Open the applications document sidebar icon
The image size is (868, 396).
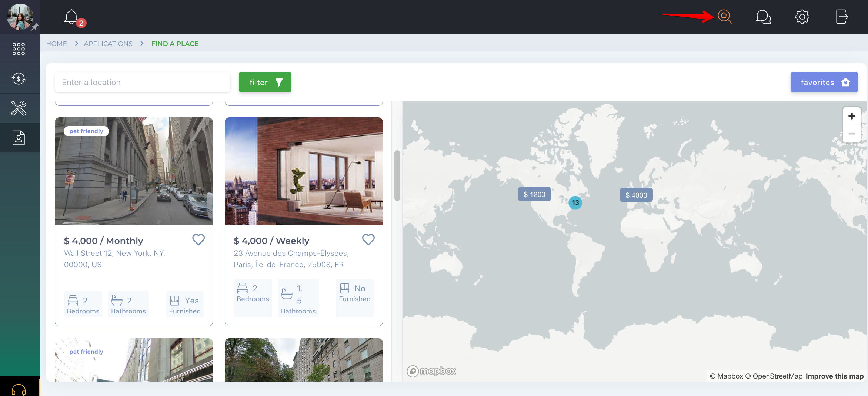point(19,138)
